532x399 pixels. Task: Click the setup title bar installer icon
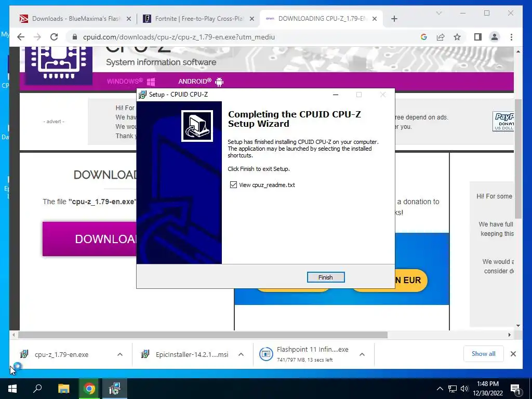[143, 95]
